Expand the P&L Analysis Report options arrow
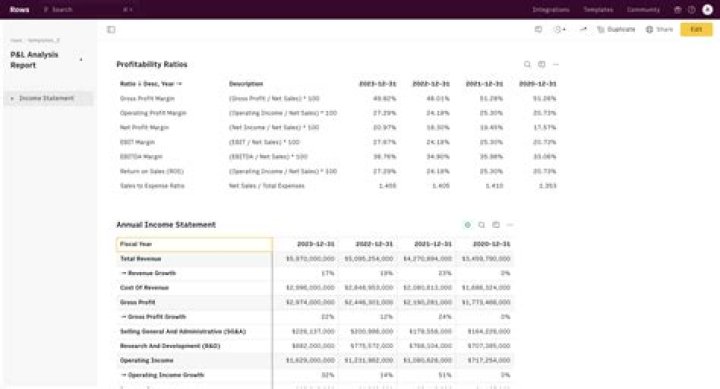Viewport: 720px width, 389px height. click(x=81, y=60)
